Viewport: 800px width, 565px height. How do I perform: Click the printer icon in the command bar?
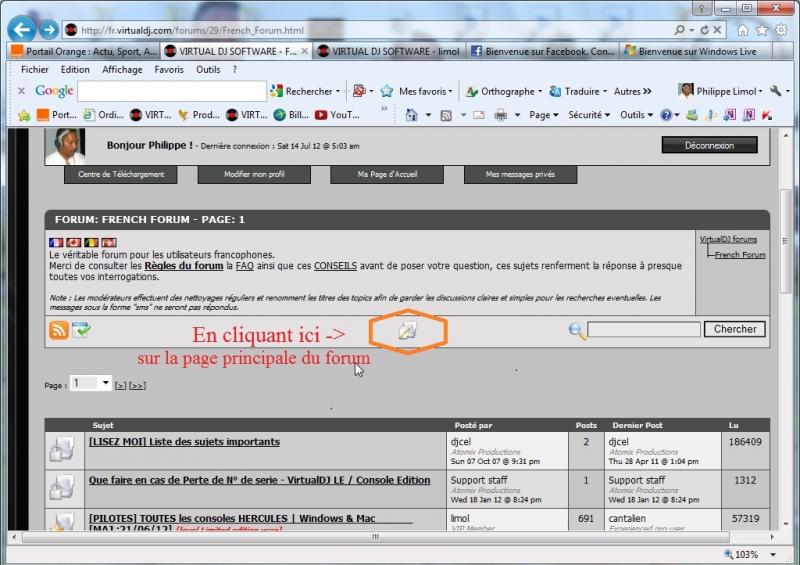pyautogui.click(x=501, y=115)
